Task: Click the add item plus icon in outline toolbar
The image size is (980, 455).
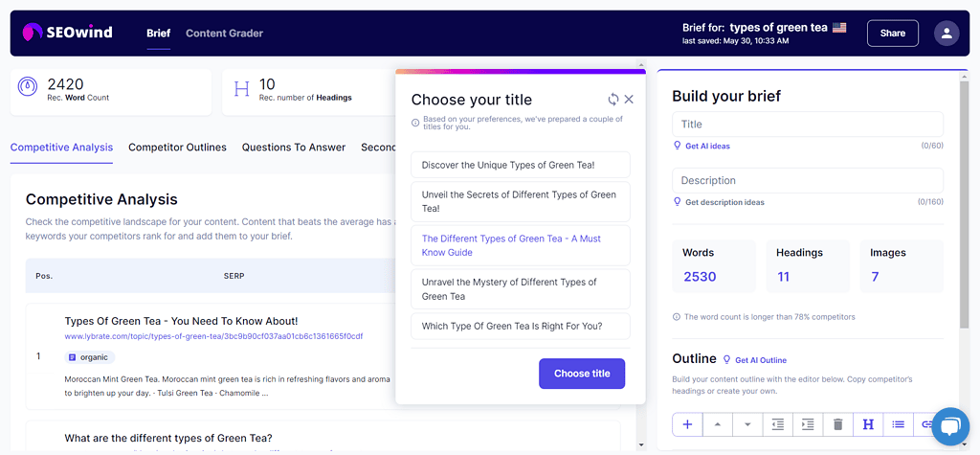Action: 687,424
